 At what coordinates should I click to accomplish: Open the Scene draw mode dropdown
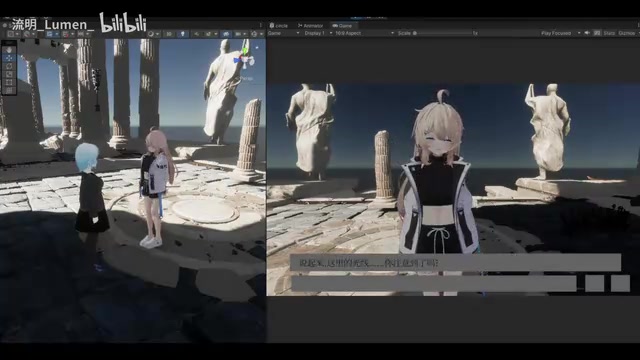pyautogui.click(x=154, y=34)
